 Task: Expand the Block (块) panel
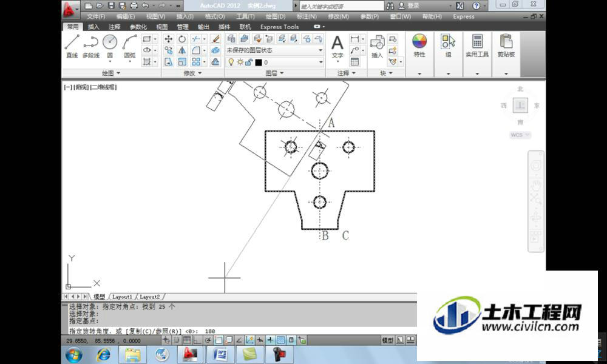[x=386, y=73]
